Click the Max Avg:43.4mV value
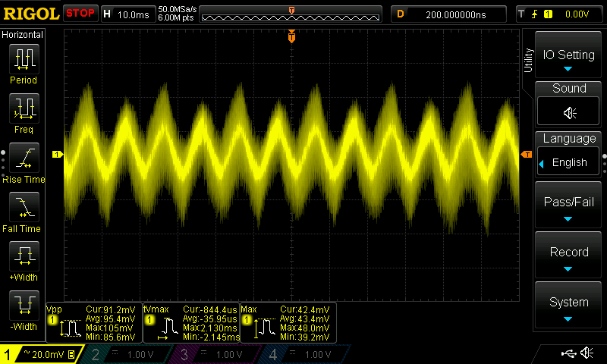This screenshot has width=607, height=364. 305,319
